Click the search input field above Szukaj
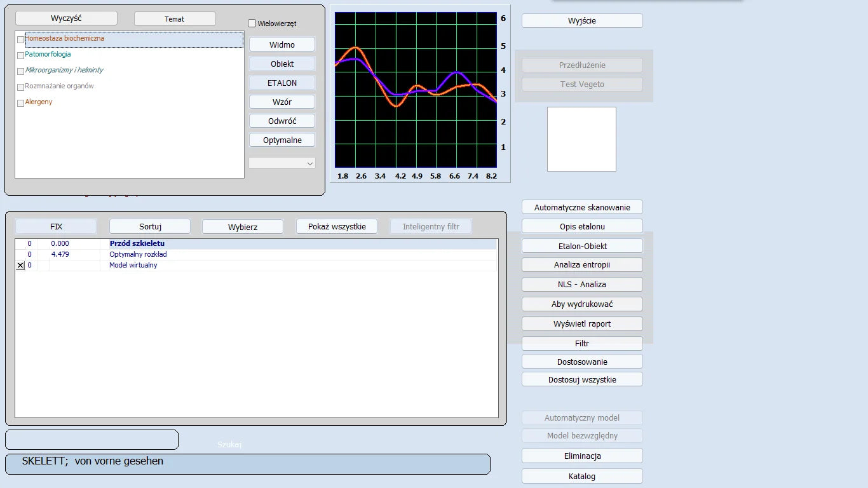 coord(92,440)
